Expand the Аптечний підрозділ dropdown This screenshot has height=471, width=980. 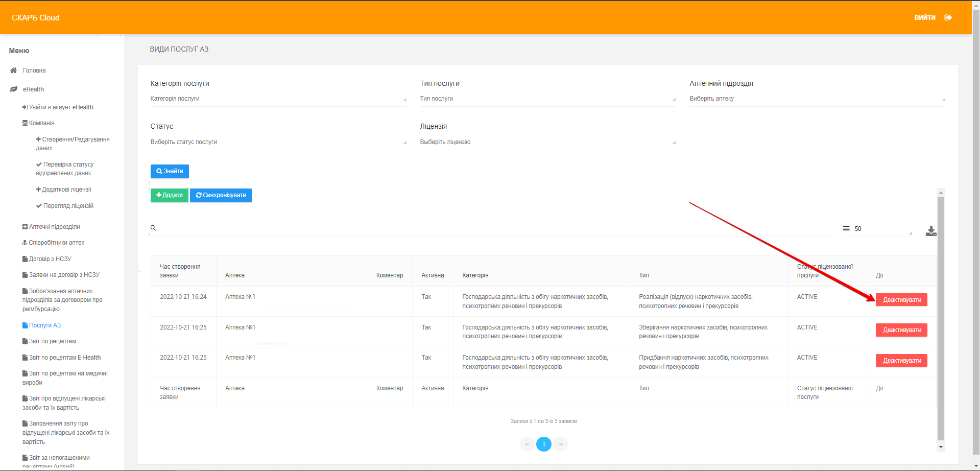(x=817, y=99)
